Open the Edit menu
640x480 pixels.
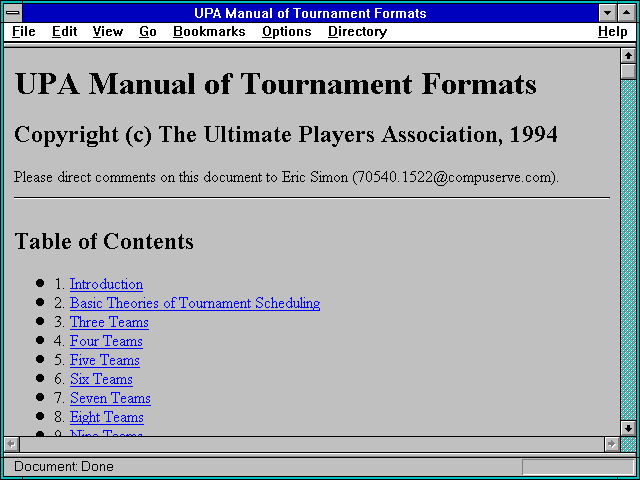[x=64, y=31]
